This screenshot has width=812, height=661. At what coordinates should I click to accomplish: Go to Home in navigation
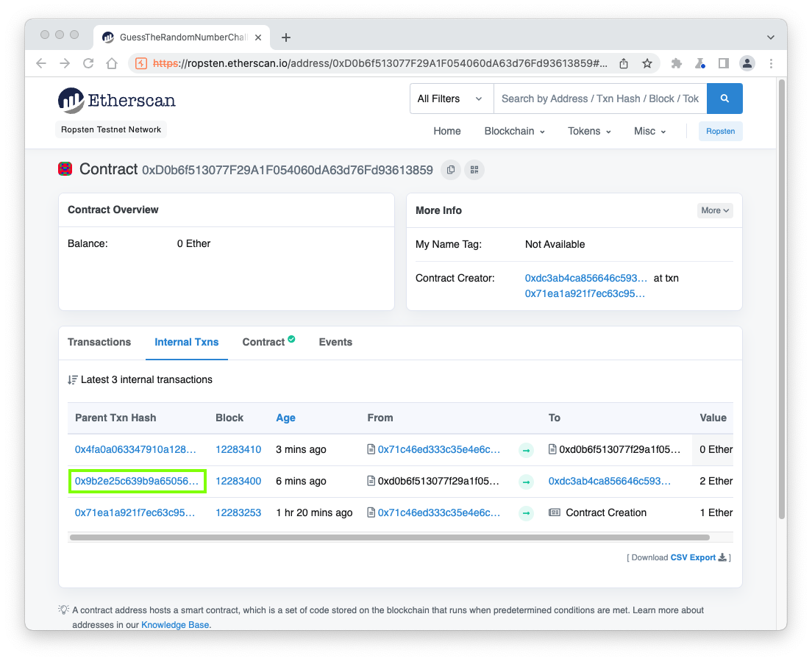coord(447,131)
